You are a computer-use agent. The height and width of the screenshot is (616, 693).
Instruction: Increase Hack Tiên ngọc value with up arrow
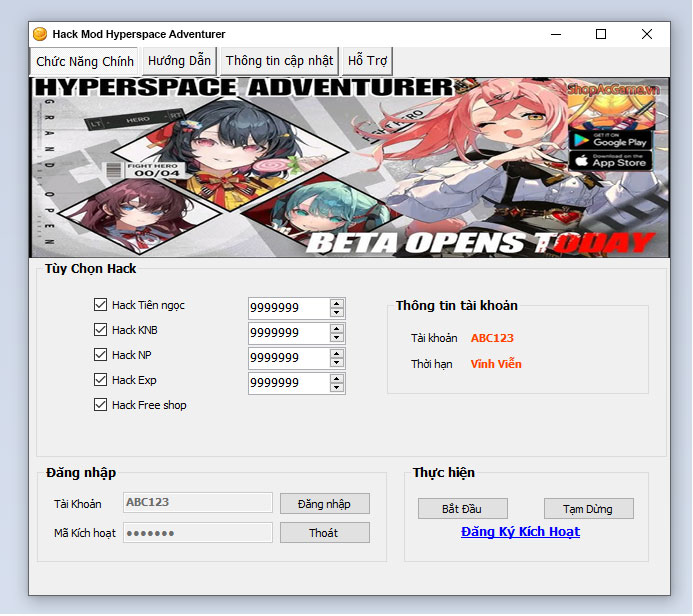pos(337,304)
